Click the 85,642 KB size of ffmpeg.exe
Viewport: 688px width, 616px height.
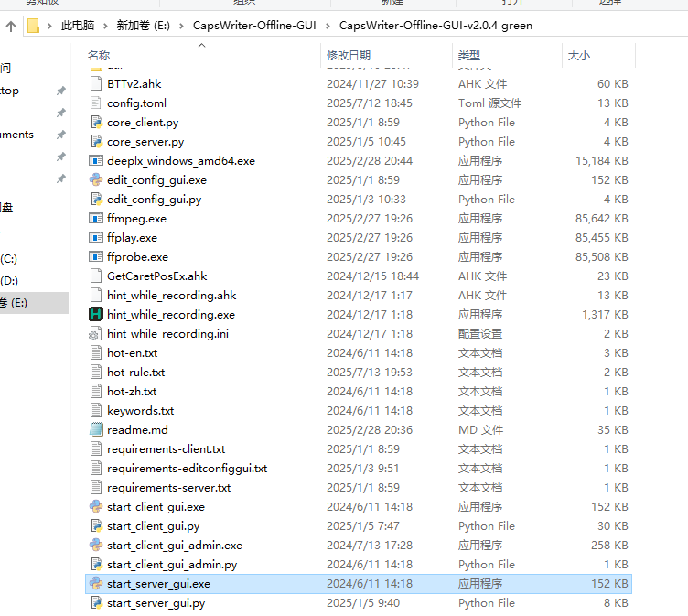(x=602, y=218)
